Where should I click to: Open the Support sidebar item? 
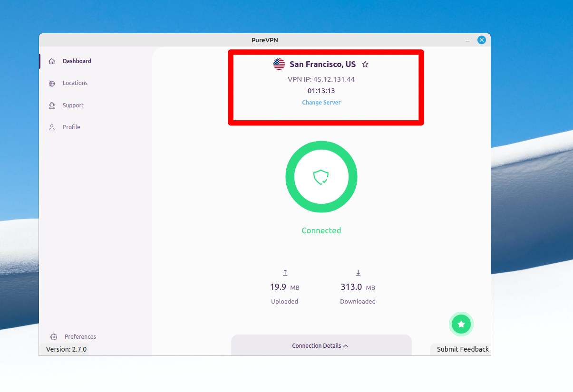(73, 105)
